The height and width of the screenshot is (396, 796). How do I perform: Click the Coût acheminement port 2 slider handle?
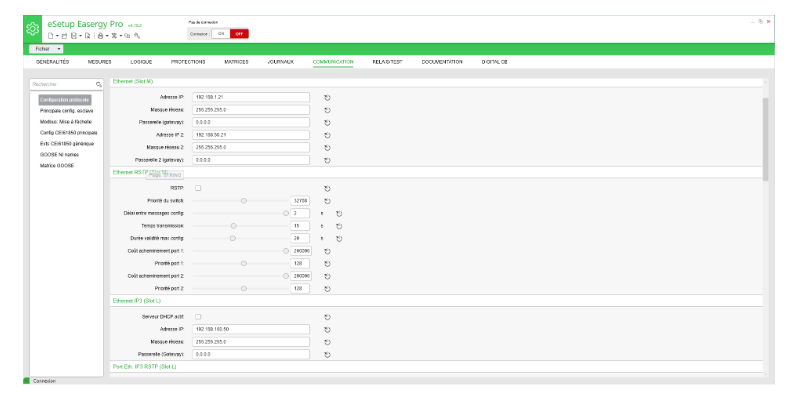pos(286,276)
